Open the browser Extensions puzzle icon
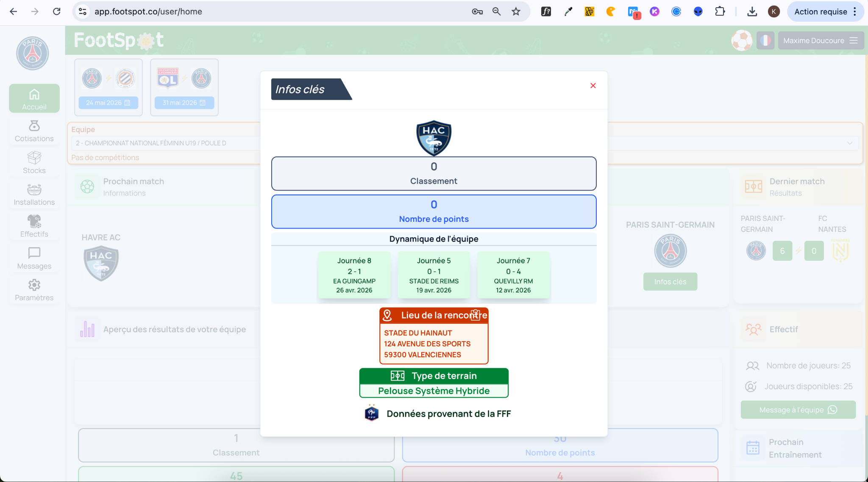This screenshot has width=868, height=482. [x=720, y=11]
